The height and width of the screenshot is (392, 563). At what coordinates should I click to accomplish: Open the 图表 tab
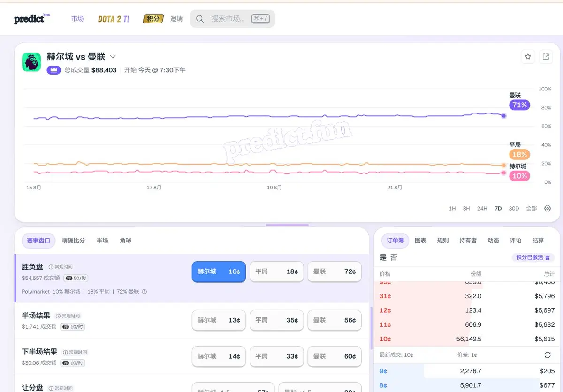click(x=421, y=241)
